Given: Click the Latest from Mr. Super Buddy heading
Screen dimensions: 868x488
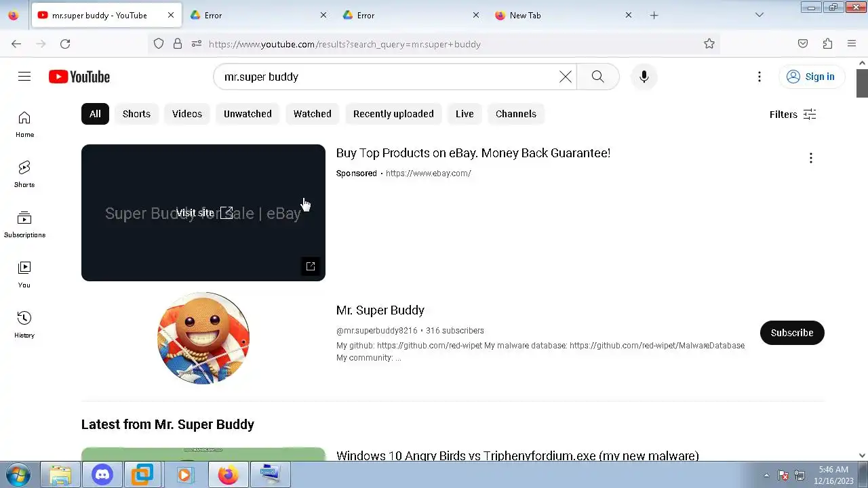Looking at the screenshot, I should pyautogui.click(x=167, y=424).
